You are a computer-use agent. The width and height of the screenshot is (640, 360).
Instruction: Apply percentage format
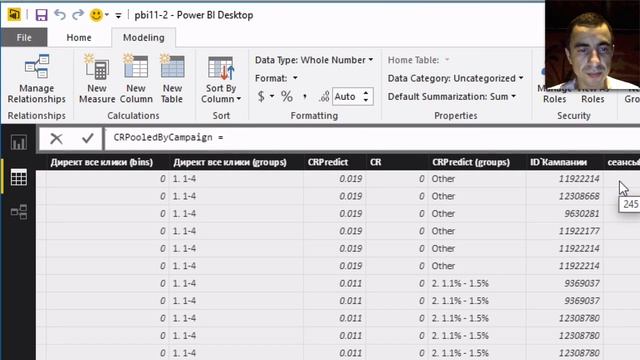(x=287, y=97)
